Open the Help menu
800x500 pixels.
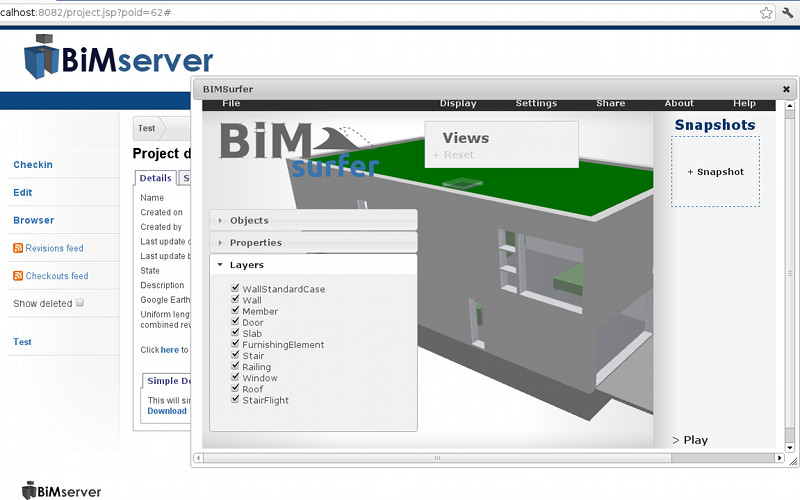coord(744,103)
